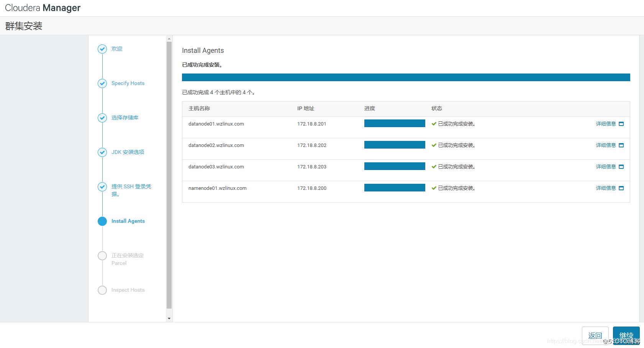Click the 群集安装 page title
The height and width of the screenshot is (348, 644).
[x=24, y=26]
